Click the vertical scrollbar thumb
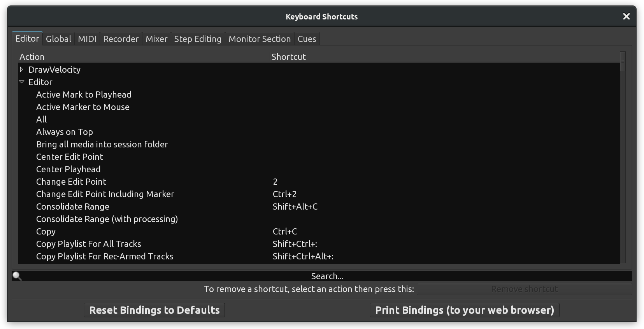This screenshot has height=329, width=644. 623,61
